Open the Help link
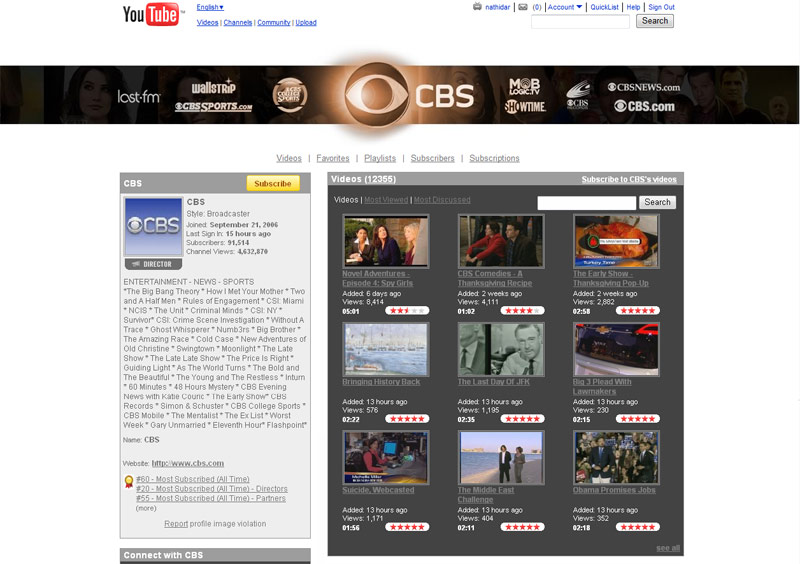The width and height of the screenshot is (800, 564). point(633,7)
